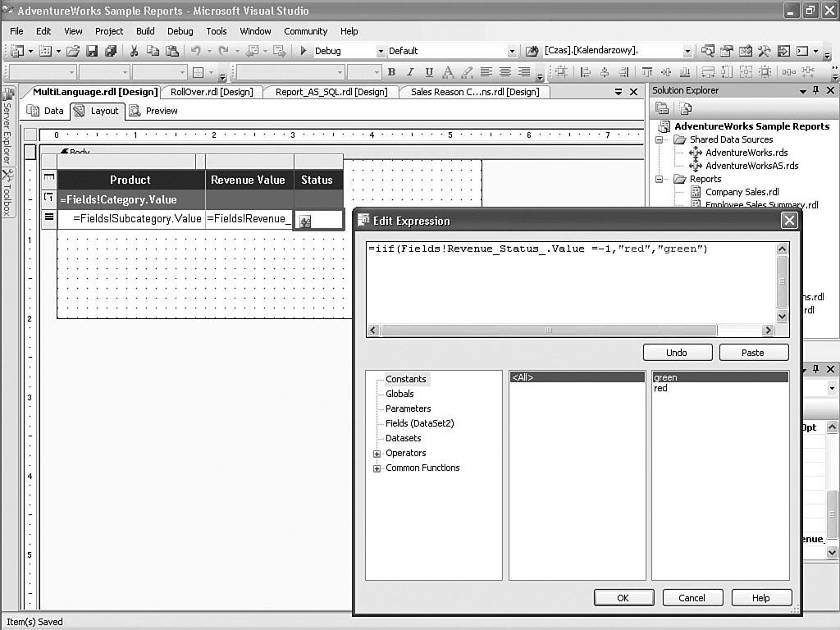The width and height of the screenshot is (840, 630).
Task: Collapse the Reports folder node
Action: [660, 180]
